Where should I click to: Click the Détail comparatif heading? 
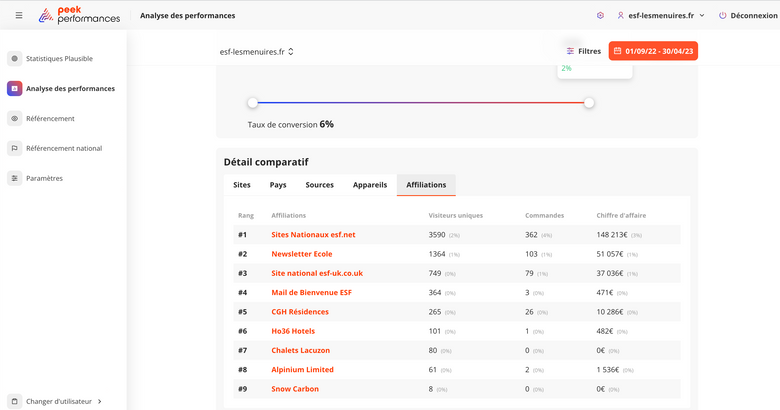tap(266, 162)
